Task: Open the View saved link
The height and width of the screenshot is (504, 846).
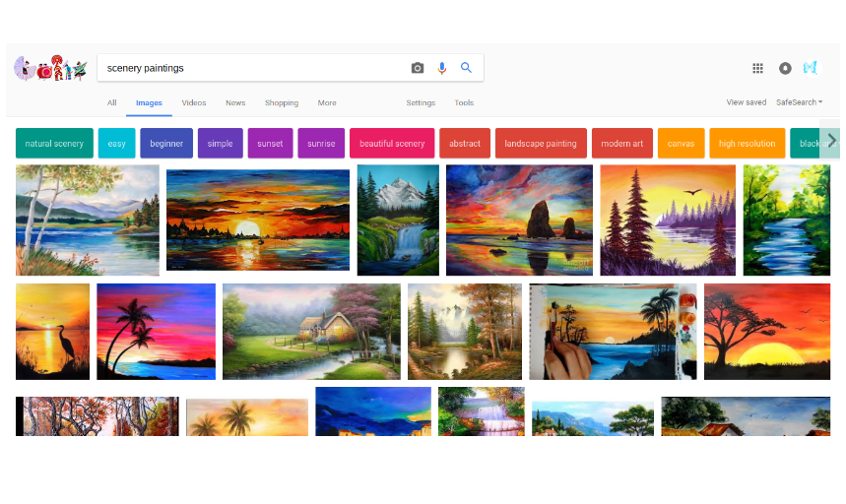Action: 746,102
